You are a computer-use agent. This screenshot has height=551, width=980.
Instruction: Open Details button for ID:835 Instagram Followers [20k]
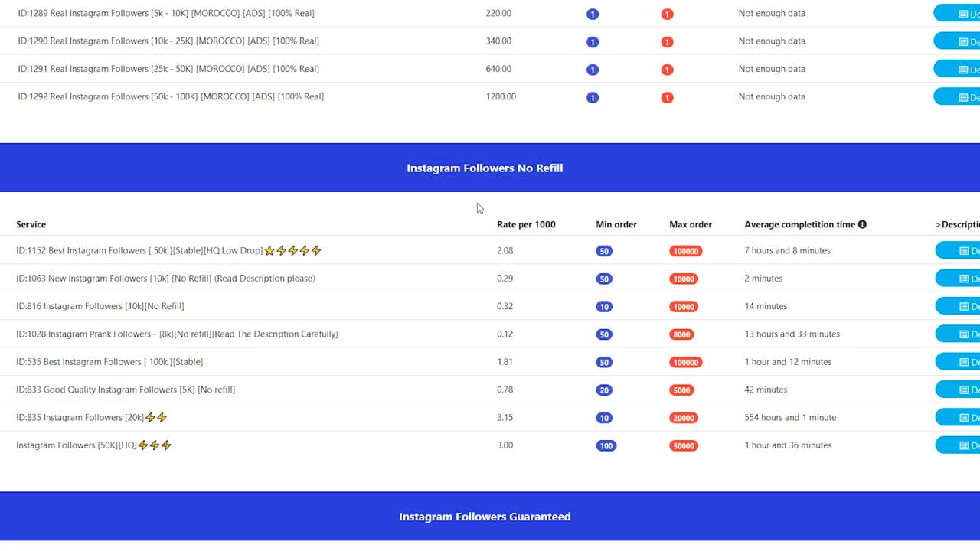pyautogui.click(x=958, y=417)
